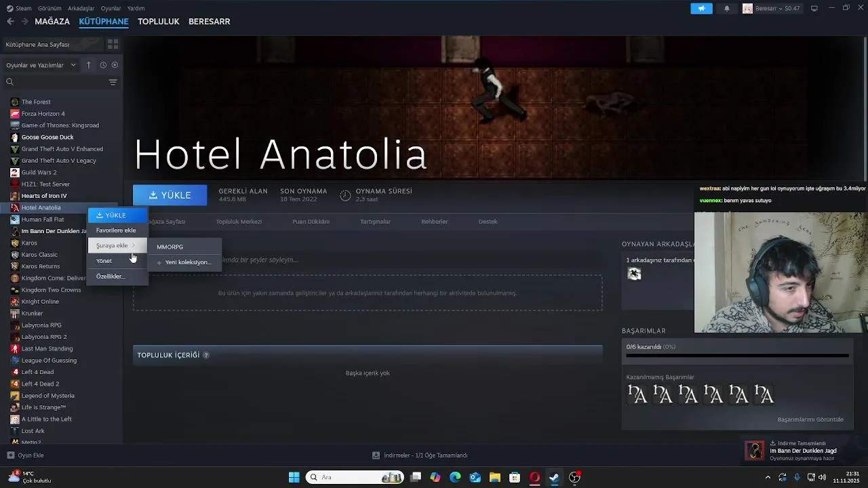Open the Oyunlar menu
Viewport: 868px width, 488px height.
coord(111,8)
